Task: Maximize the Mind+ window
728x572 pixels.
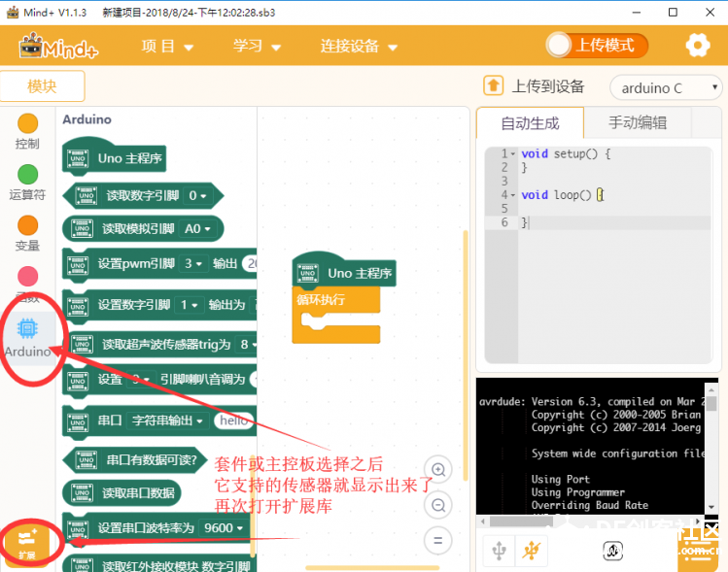Action: click(673, 13)
